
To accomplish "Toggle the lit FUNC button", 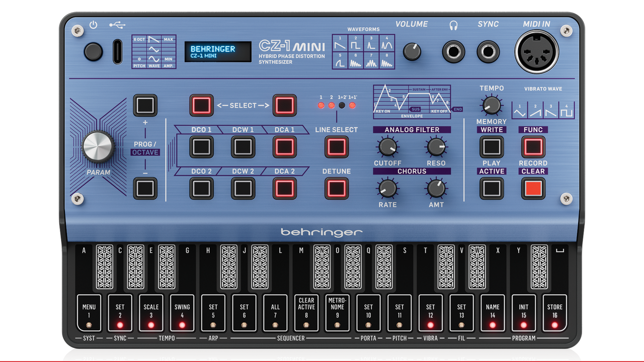I will [533, 147].
